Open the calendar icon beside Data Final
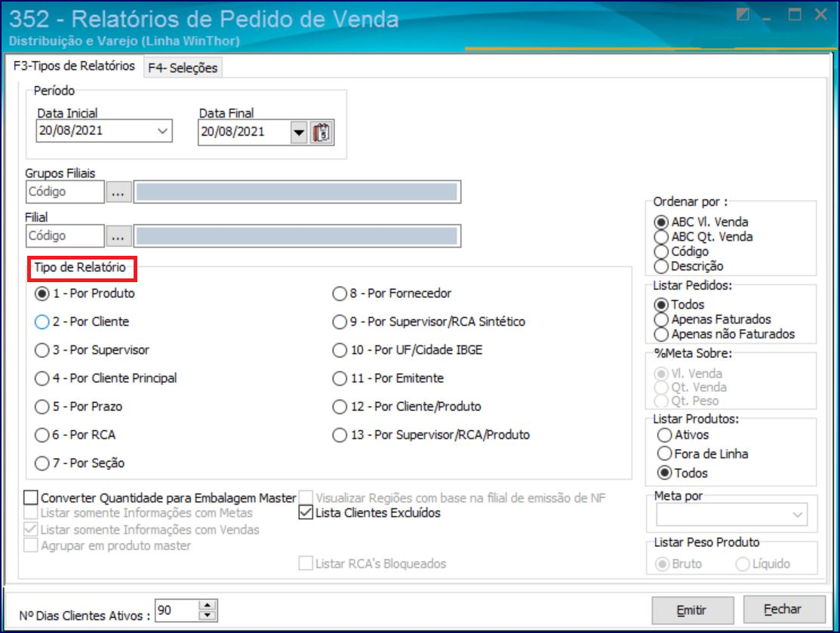The width and height of the screenshot is (840, 633). point(322,132)
